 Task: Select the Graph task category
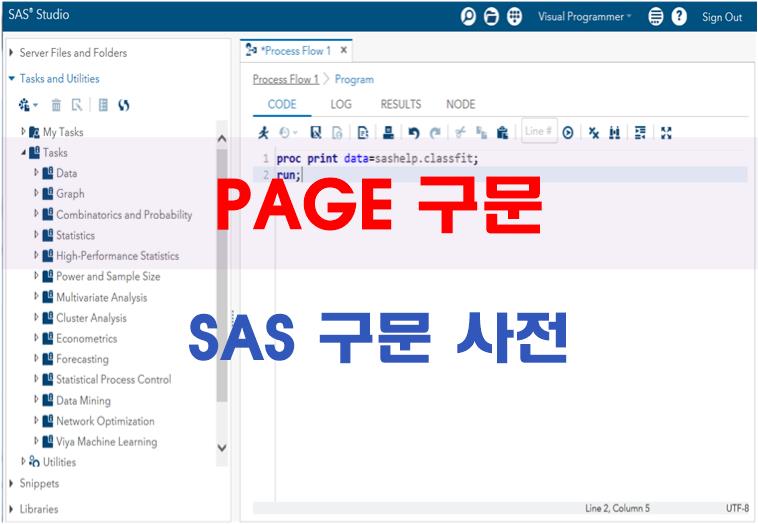[70, 193]
